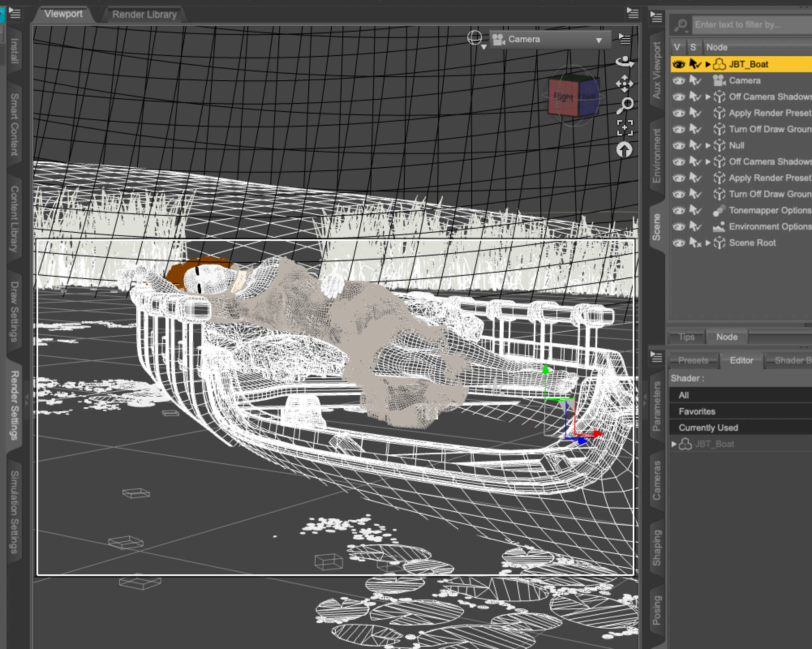Click the Tips button under Scene
812x649 pixels.
[686, 337]
